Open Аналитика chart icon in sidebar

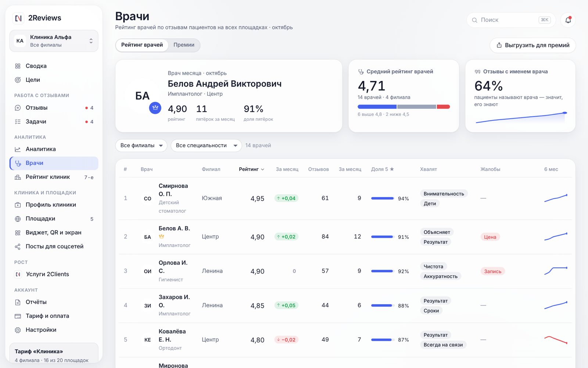18,149
